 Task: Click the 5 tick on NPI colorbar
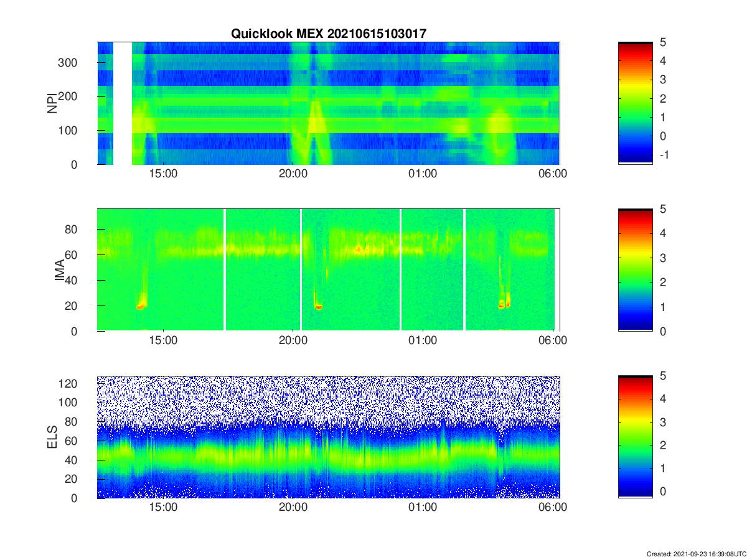pos(663,42)
